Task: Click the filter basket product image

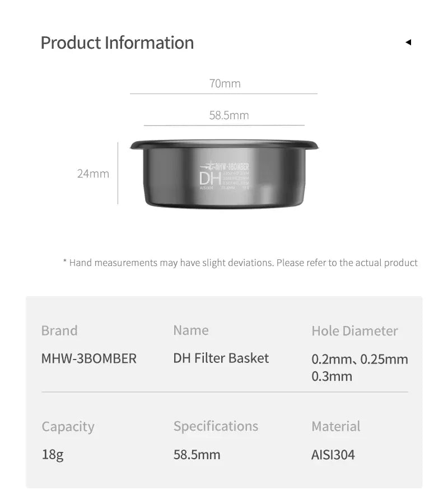Action: 224,174
